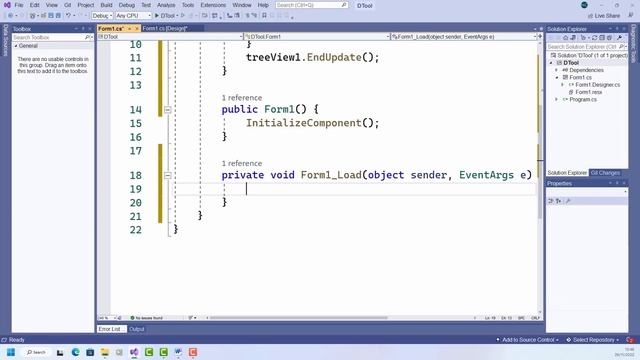Collapse the DTool project node
Viewport: 640px width, 360px height.
pyautogui.click(x=551, y=63)
